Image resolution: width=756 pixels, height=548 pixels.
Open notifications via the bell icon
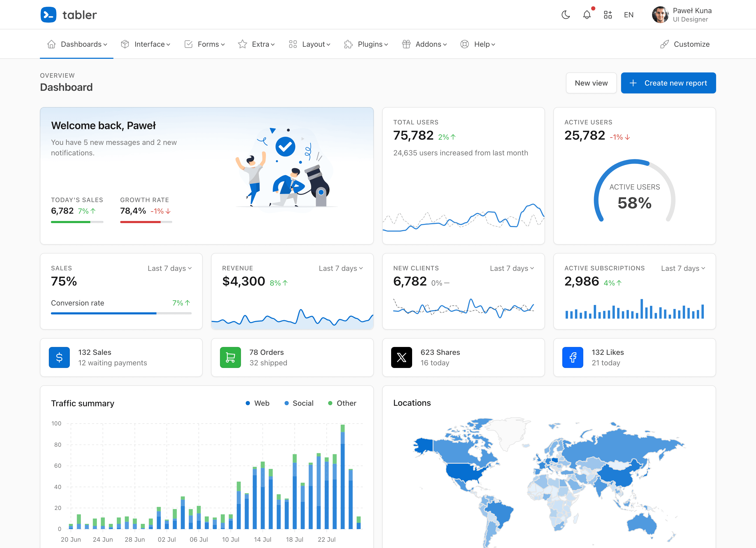tap(587, 15)
